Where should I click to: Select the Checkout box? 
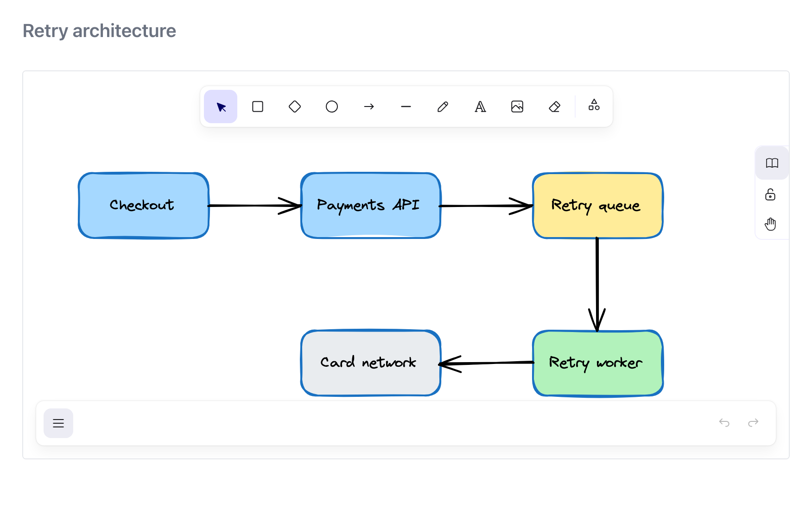click(x=144, y=206)
